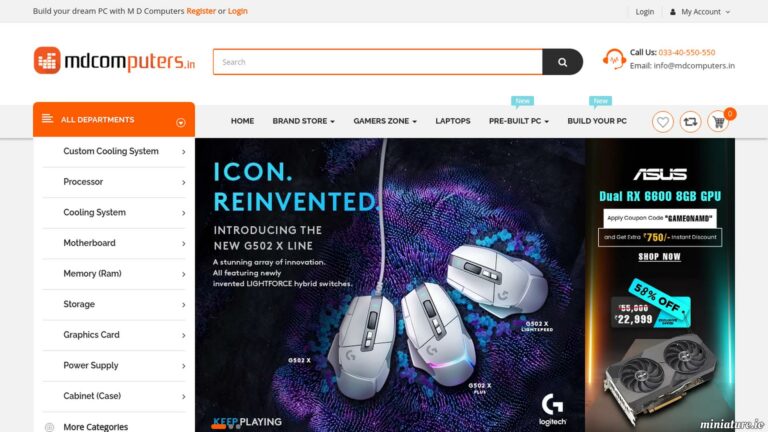768x432 pixels.
Task: Open the Build Your PC menu item
Action: [x=597, y=121]
